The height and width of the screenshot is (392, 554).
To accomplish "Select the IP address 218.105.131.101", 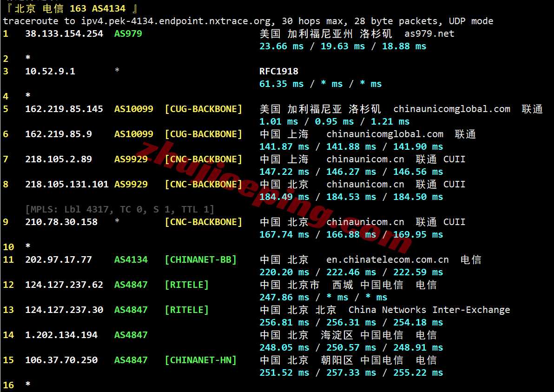I will (x=67, y=184).
